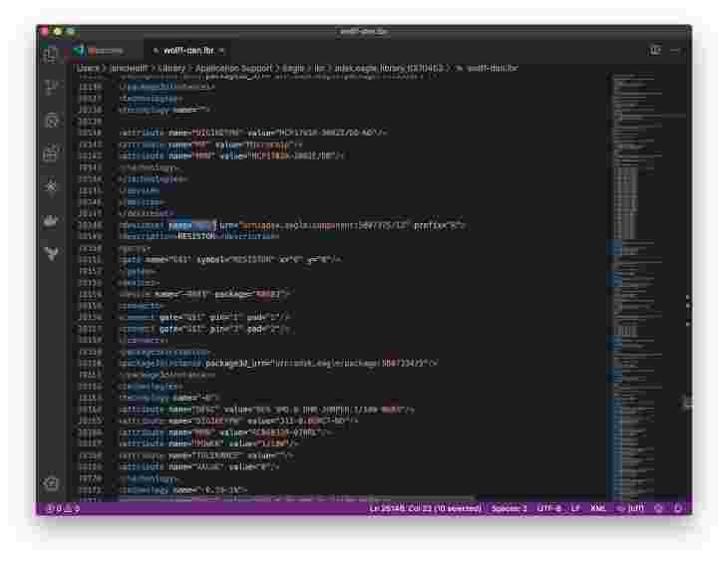
Task: Open the Extensions view
Action: pos(51,153)
